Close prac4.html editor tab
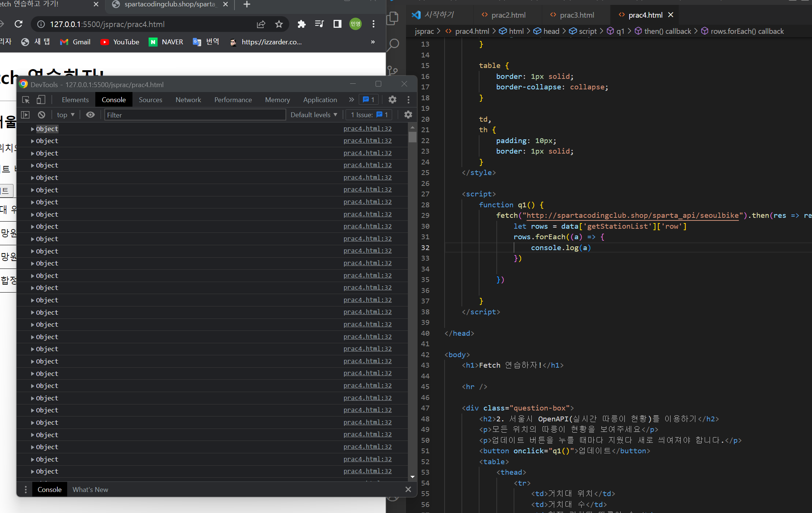The width and height of the screenshot is (812, 513). point(671,15)
